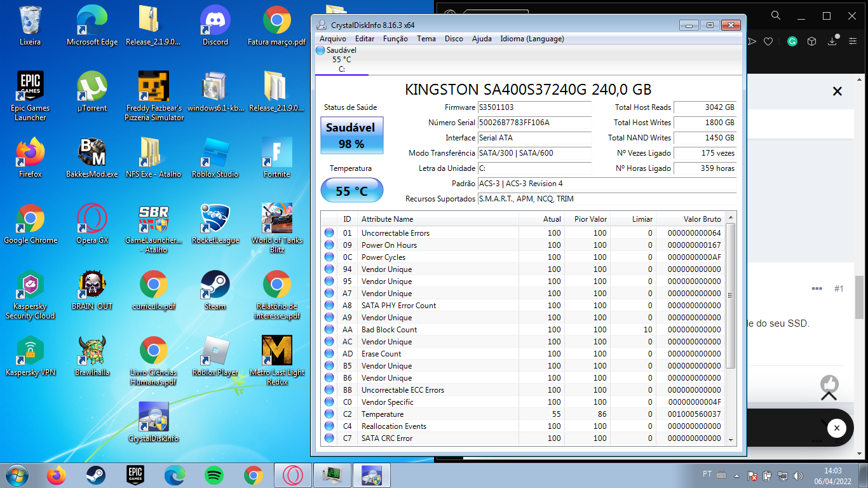868x488 pixels.
Task: Open the Windows Start button
Action: click(x=16, y=475)
